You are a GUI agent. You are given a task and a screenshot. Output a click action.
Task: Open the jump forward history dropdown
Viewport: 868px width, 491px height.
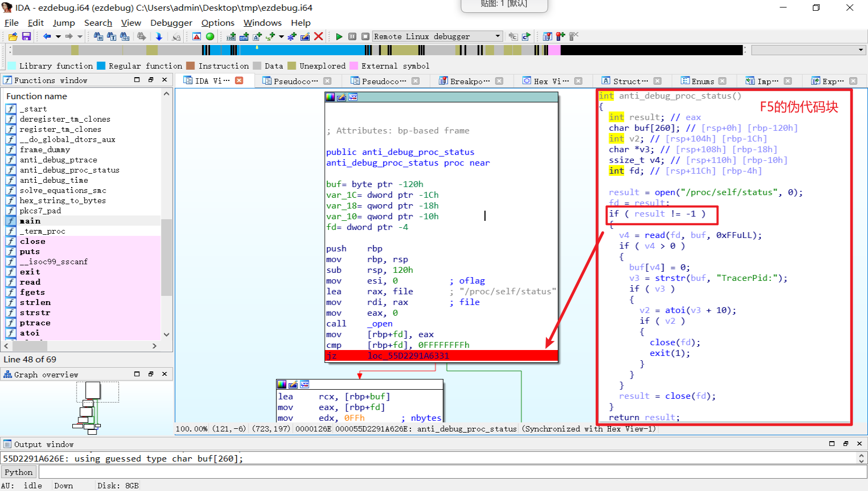pos(80,36)
